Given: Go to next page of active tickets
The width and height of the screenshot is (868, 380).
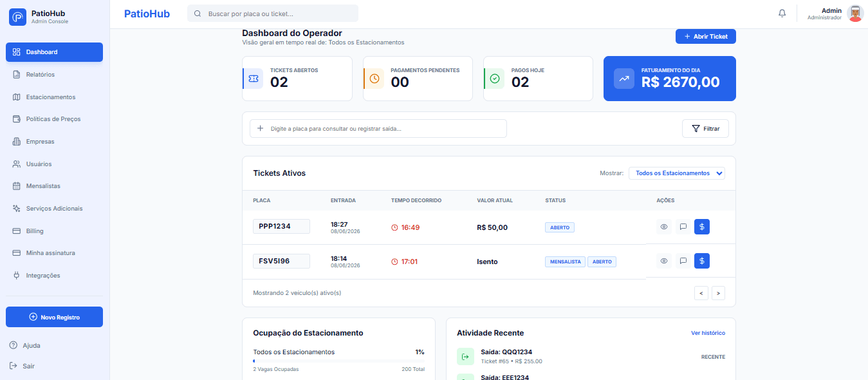Looking at the screenshot, I should [718, 293].
